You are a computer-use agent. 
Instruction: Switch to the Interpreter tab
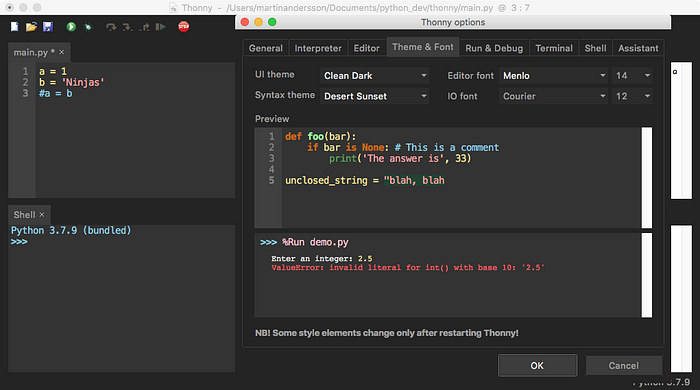click(x=318, y=48)
